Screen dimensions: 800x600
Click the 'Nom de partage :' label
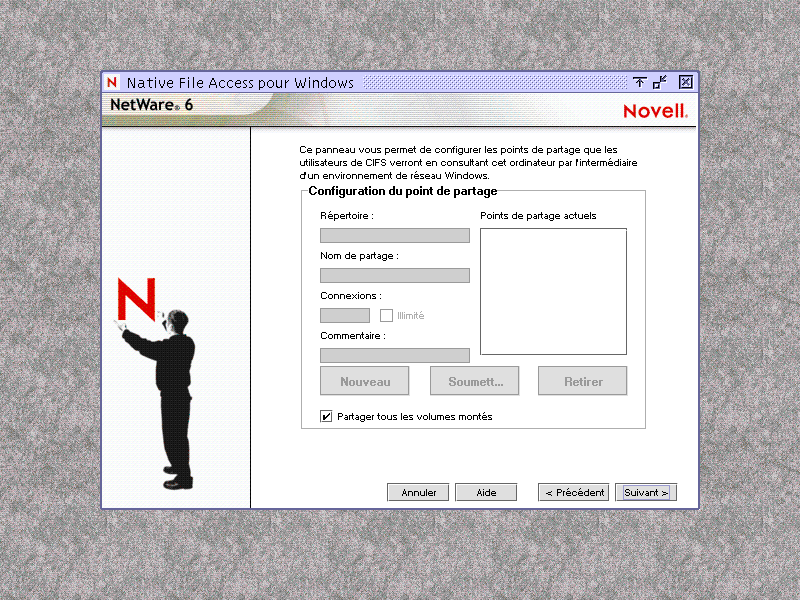click(x=359, y=256)
